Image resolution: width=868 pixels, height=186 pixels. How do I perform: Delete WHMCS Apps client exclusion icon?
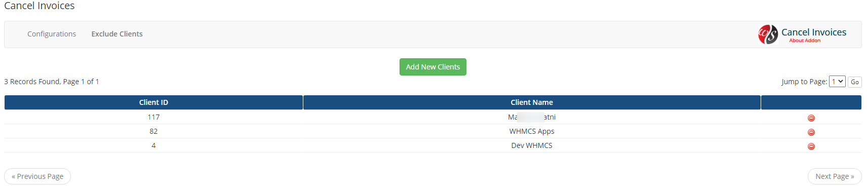point(811,132)
